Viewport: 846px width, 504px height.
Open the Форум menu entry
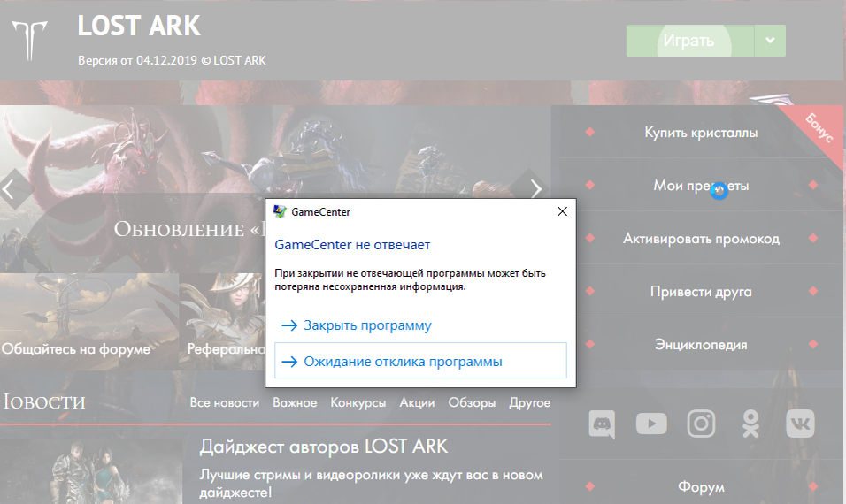click(x=701, y=486)
